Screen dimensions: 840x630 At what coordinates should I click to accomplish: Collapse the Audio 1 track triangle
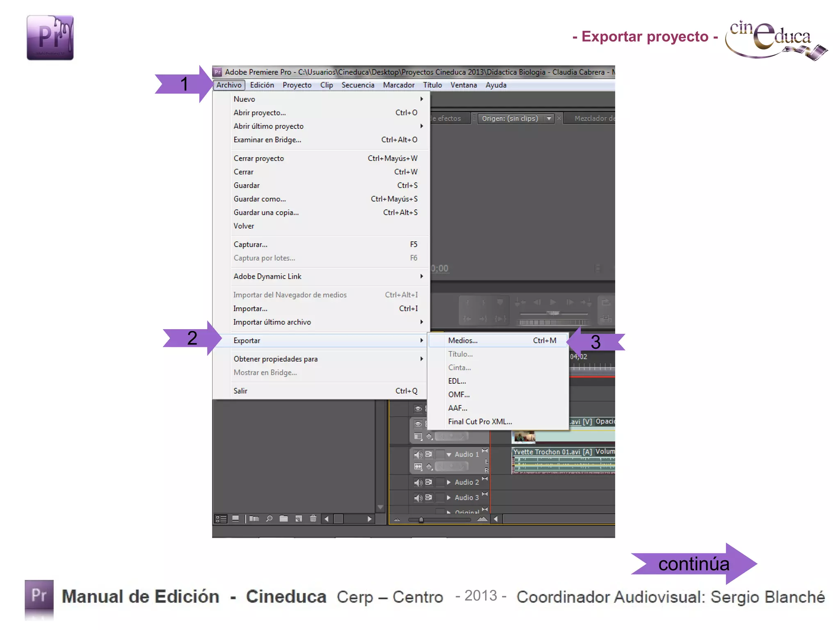coord(449,454)
